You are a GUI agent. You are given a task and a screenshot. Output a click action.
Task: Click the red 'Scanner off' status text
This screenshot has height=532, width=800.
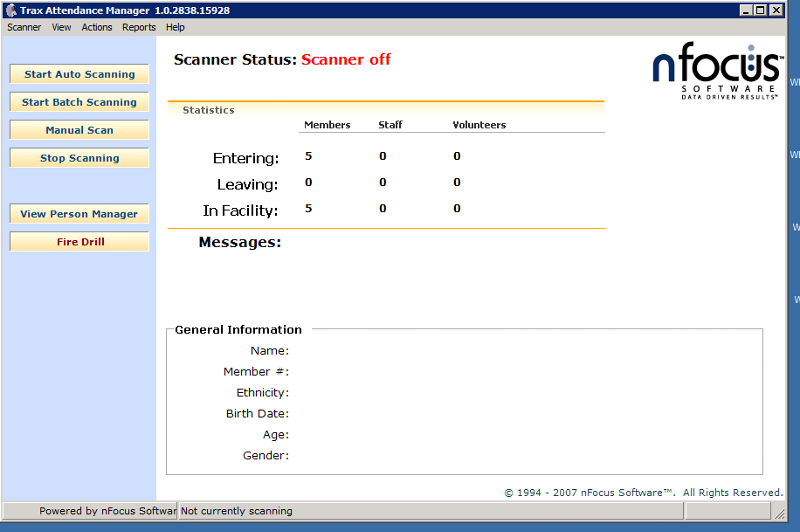pyautogui.click(x=346, y=60)
